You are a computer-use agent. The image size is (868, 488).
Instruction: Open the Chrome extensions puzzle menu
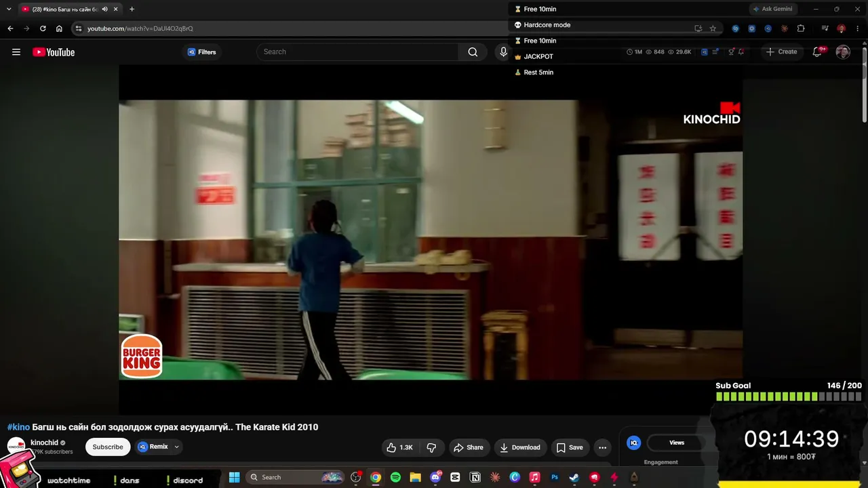tap(801, 28)
